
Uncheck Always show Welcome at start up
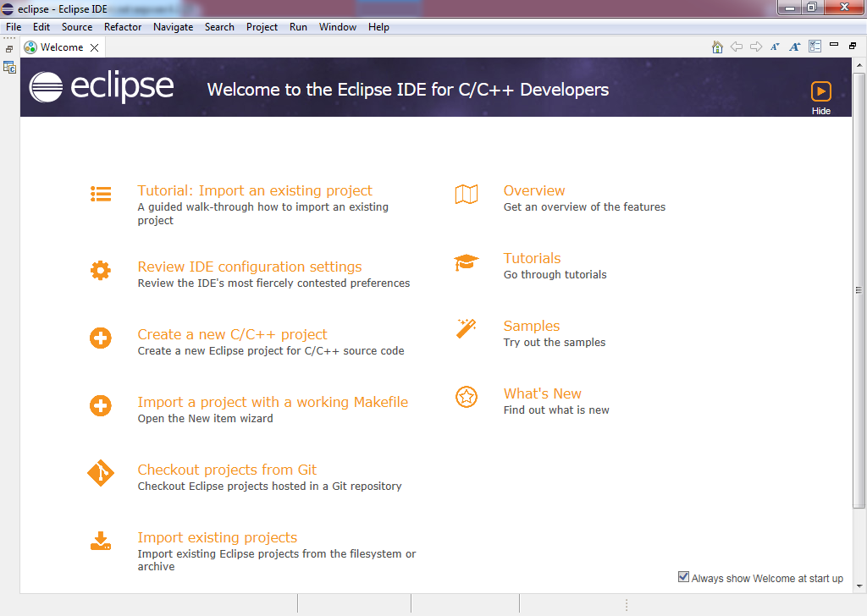point(684,577)
